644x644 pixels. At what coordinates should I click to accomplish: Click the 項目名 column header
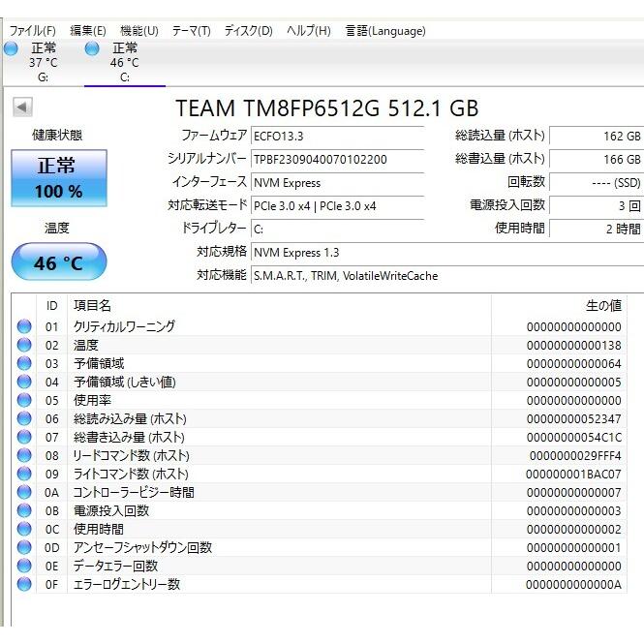[x=93, y=306]
